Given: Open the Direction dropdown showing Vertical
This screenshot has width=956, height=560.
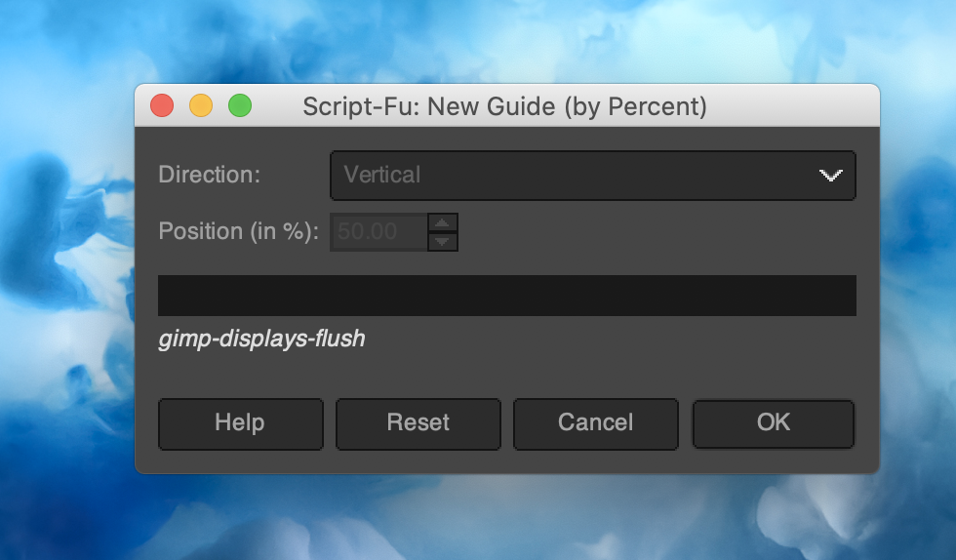Looking at the screenshot, I should point(592,176).
